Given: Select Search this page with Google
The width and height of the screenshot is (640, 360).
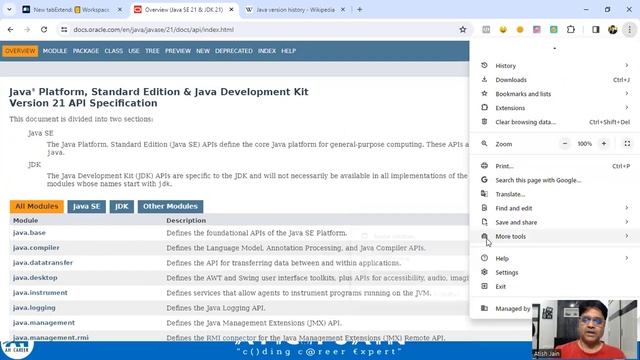Looking at the screenshot, I should (x=555, y=180).
